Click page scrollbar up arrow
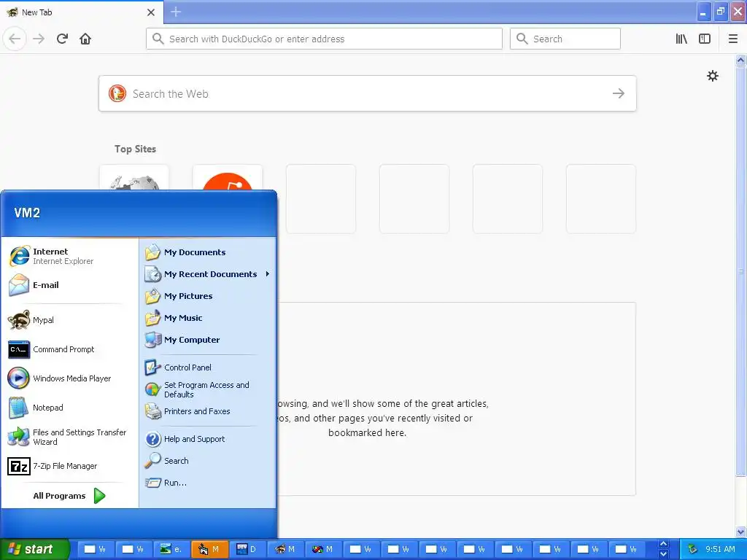Viewport: 747px width, 560px height. coord(740,60)
